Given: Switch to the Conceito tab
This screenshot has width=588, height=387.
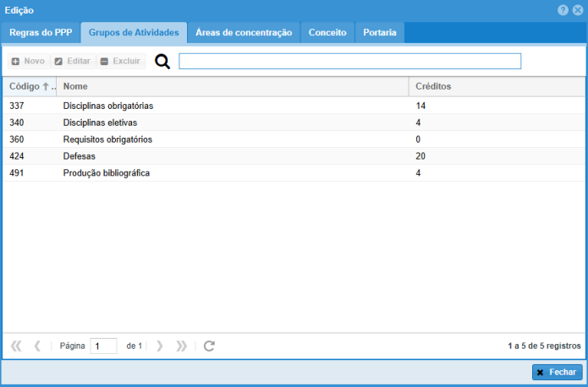Looking at the screenshot, I should 327,32.
